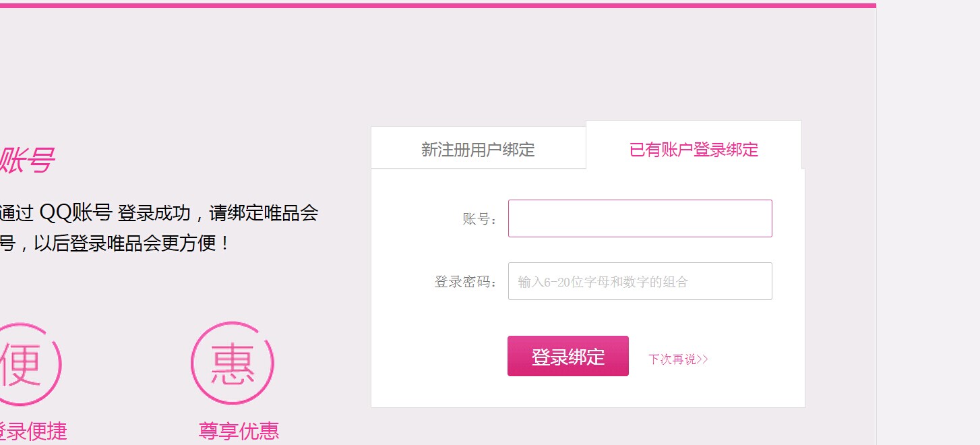
Task: Click the pink bar at page top
Action: [438, 5]
